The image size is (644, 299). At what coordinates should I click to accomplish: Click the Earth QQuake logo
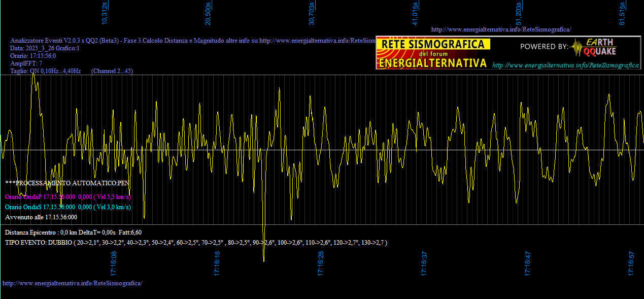(x=594, y=47)
